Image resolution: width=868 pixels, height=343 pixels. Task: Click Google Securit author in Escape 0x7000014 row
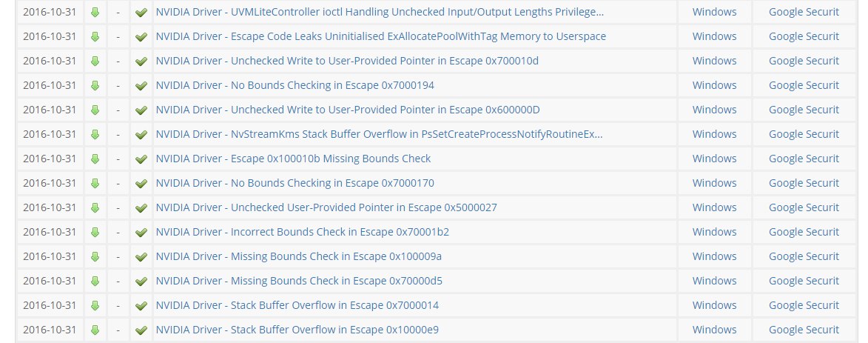(804, 305)
